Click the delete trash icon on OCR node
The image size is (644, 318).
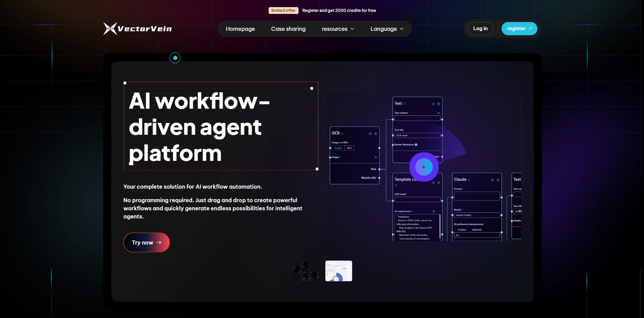coord(376,134)
